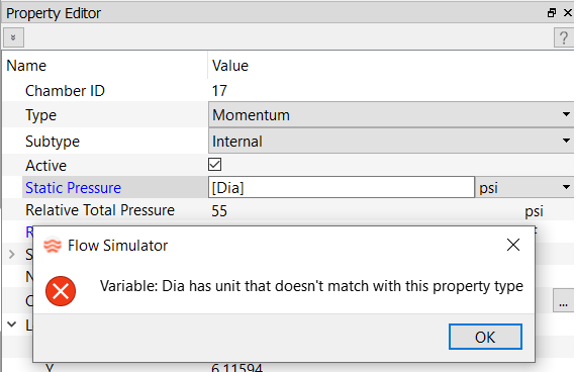Click the Flow Simulator logo icon
The width and height of the screenshot is (576, 372).
pyautogui.click(x=53, y=245)
